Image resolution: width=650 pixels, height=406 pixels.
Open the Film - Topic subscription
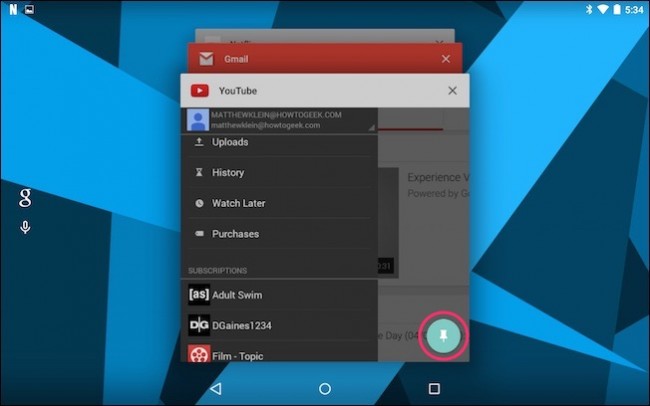click(x=279, y=353)
